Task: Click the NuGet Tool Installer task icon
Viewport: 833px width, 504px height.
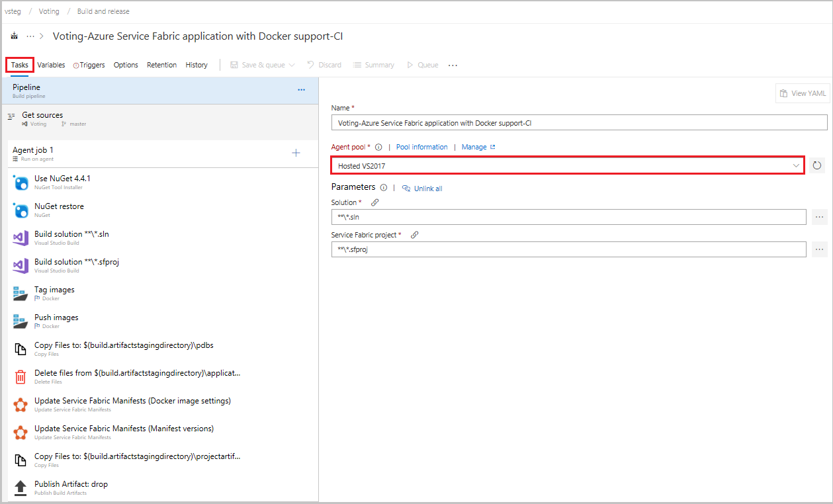Action: point(21,183)
